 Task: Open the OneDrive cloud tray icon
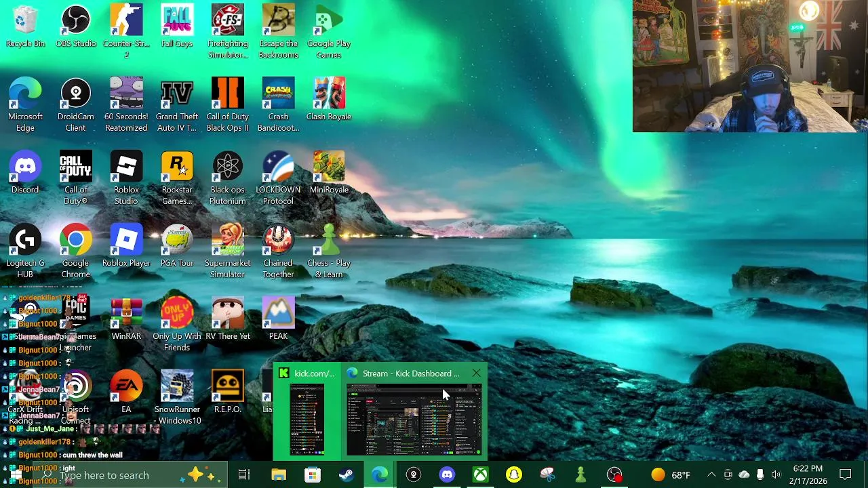point(744,475)
